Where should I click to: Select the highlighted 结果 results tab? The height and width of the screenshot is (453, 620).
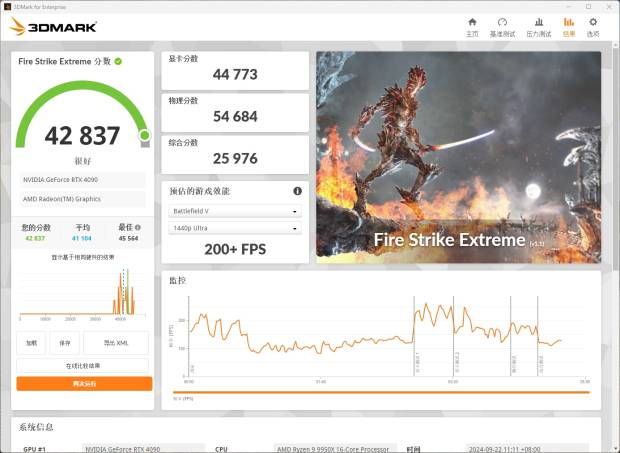coord(569,27)
